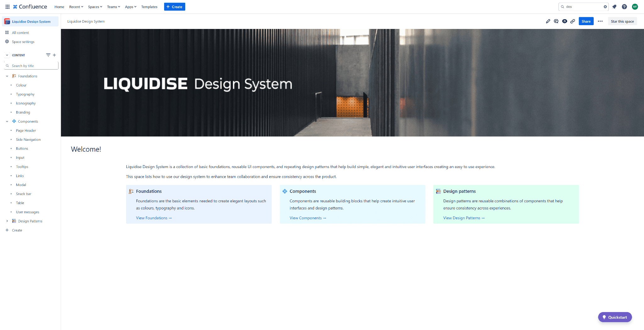The width and height of the screenshot is (644, 330).
Task: Click the Search by title field
Action: click(x=31, y=65)
